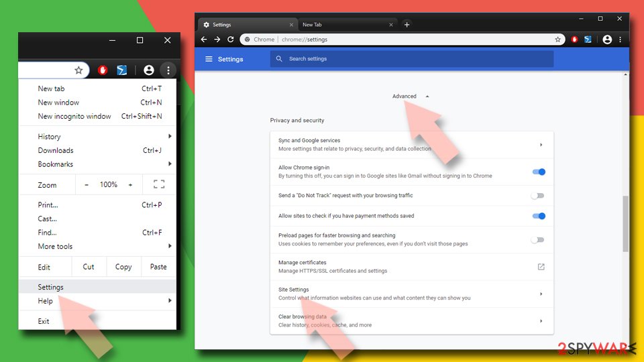Expand Sync and Google services arrow
This screenshot has width=644, height=362.
click(541, 145)
